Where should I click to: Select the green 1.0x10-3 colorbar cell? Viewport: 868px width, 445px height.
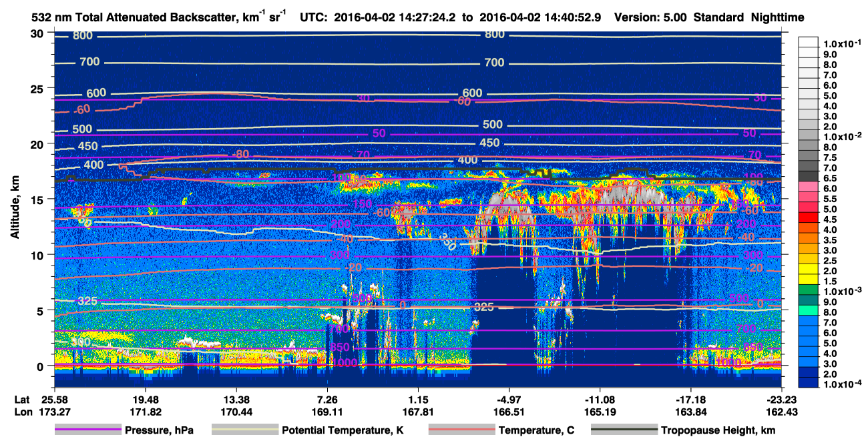coord(808,290)
